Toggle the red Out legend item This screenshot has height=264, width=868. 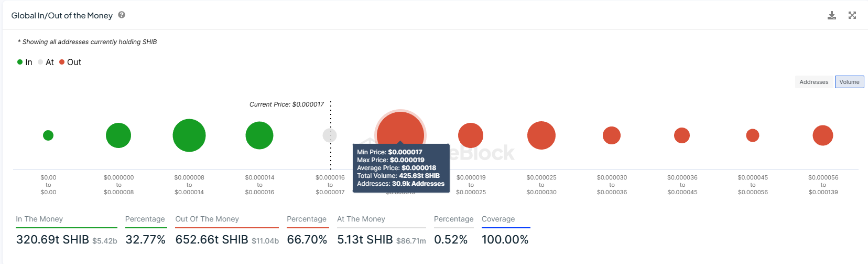coord(70,62)
